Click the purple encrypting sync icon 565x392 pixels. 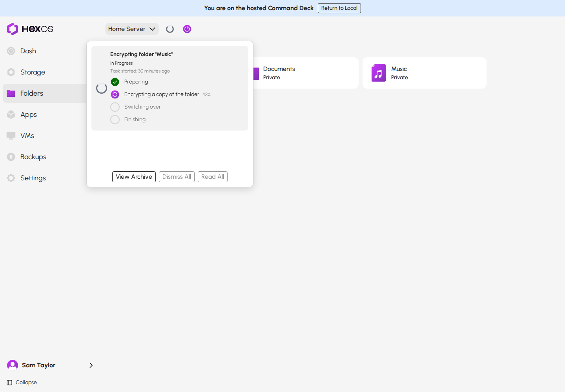pyautogui.click(x=115, y=94)
